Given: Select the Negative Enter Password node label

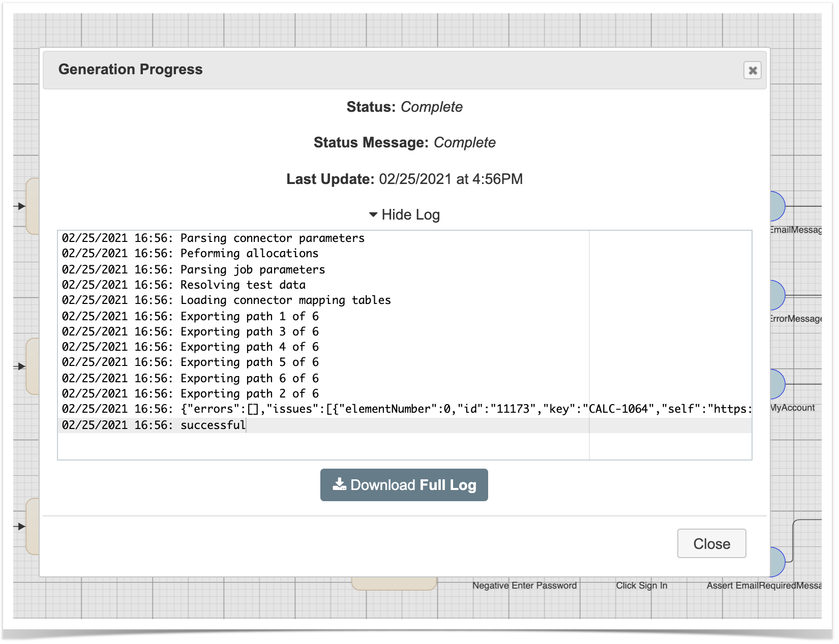Looking at the screenshot, I should 524,586.
